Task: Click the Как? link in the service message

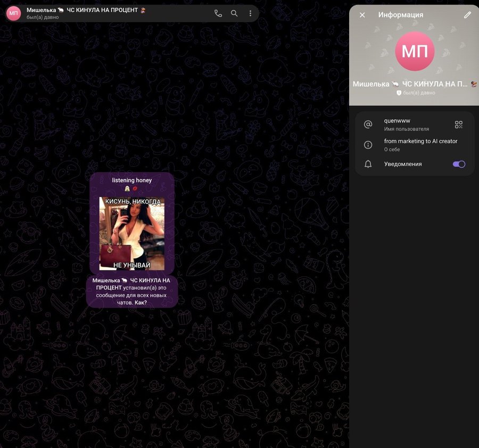Action: point(141,303)
